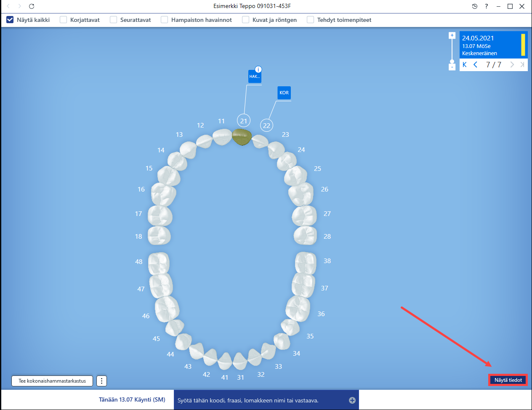Click the forward navigation arrow
This screenshot has height=410, width=532.
(x=19, y=6)
